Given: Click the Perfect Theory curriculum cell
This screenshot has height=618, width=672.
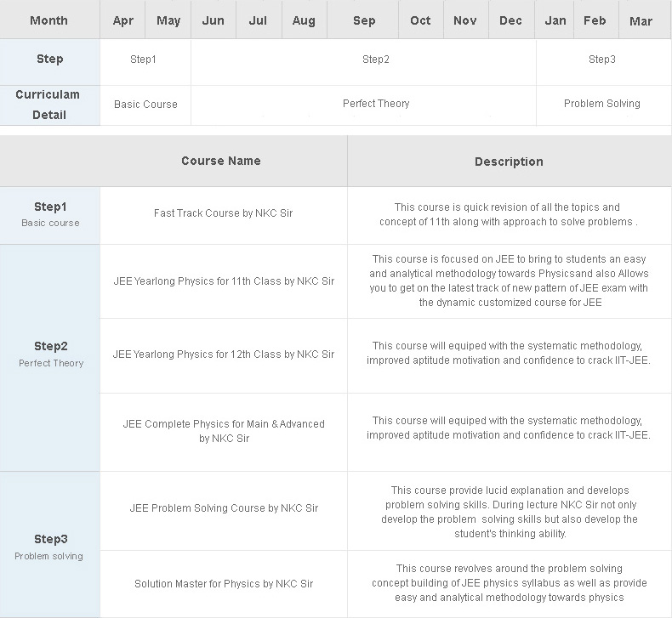Looking at the screenshot, I should tap(363, 105).
